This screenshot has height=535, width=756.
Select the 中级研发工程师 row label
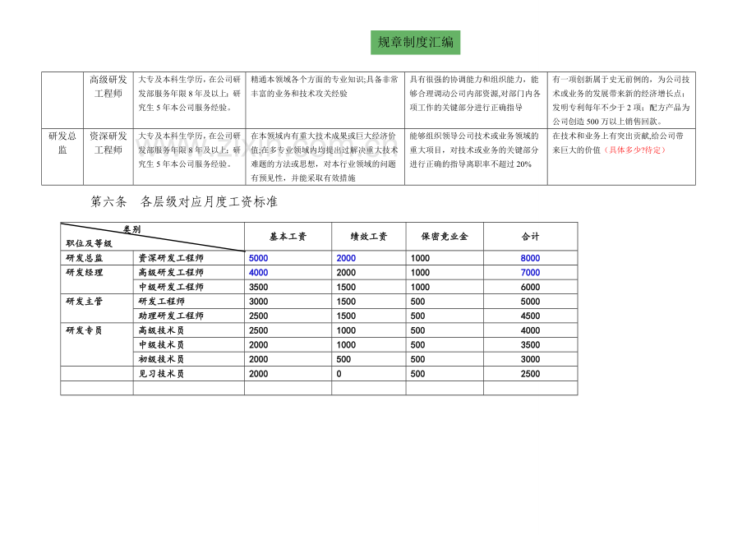pyautogui.click(x=171, y=288)
